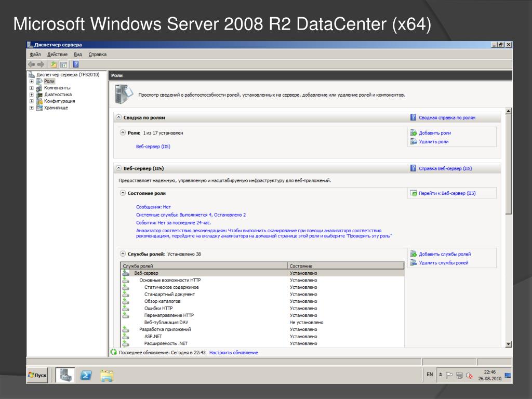Click the server icon beside Диспетчер сервера (TFS2010)

click(32, 74)
